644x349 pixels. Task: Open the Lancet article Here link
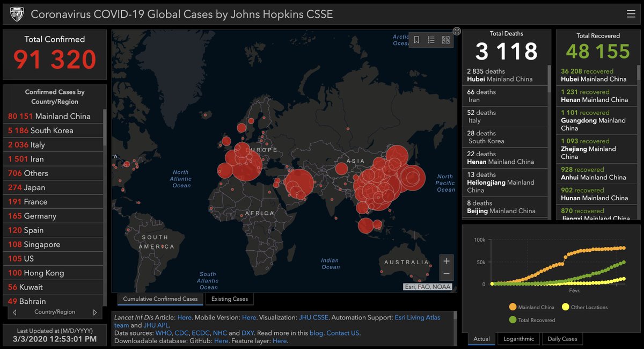(184, 317)
